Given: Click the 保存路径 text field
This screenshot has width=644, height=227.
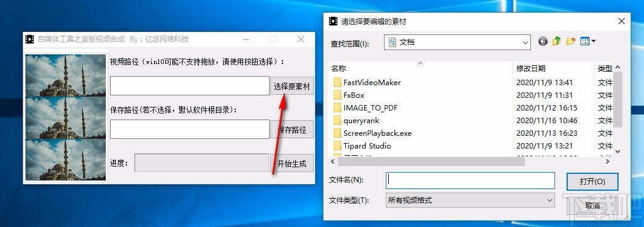Looking at the screenshot, I should [190, 129].
